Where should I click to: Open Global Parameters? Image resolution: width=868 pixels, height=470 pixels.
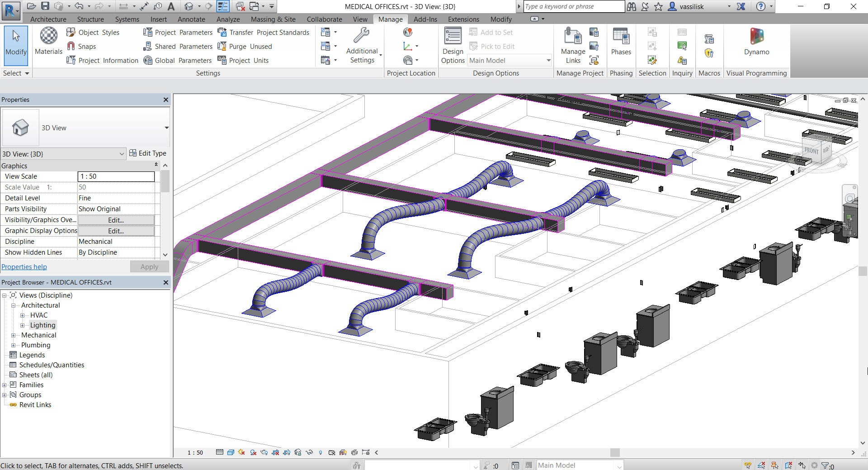click(177, 60)
